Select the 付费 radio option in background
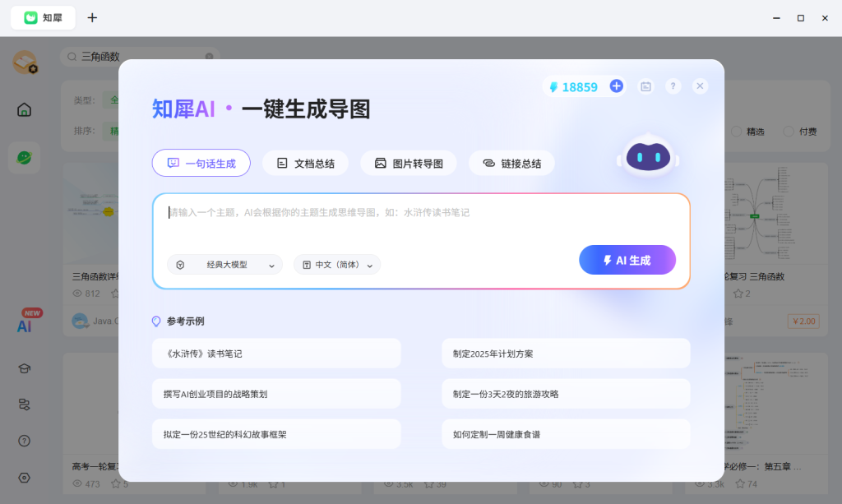 789,132
